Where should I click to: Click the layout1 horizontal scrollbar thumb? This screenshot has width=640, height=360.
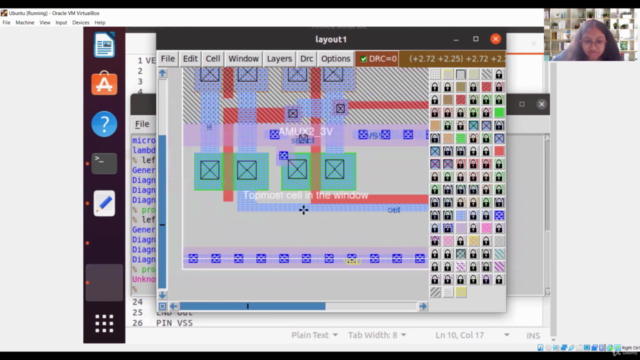(x=253, y=306)
